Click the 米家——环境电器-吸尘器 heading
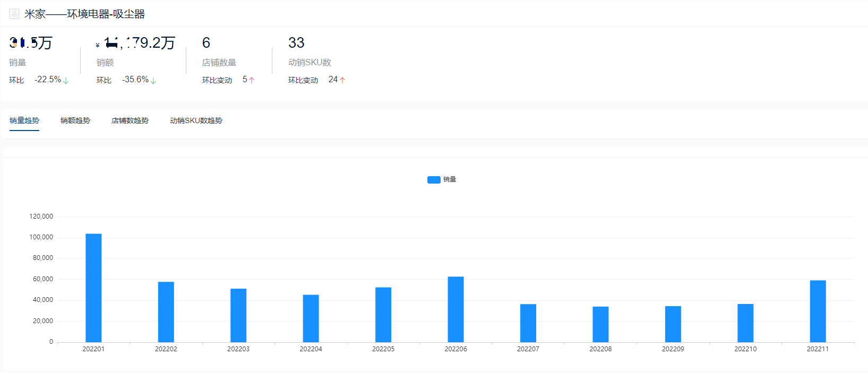This screenshot has height=373, width=868. 84,14
